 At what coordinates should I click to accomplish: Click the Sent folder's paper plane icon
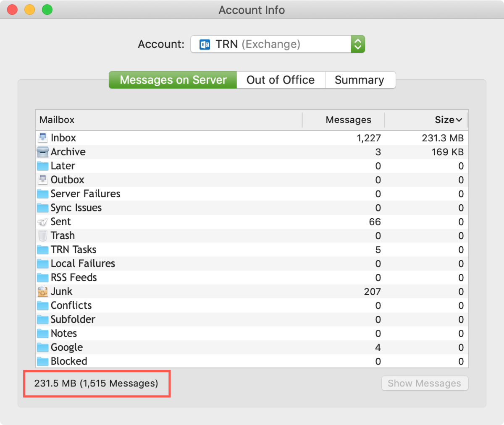tap(42, 221)
